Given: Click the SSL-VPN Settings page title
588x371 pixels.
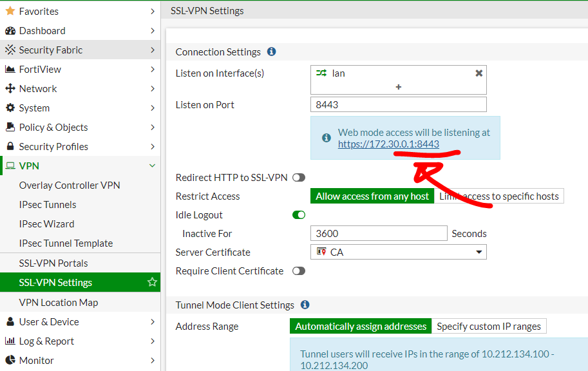Looking at the screenshot, I should pyautogui.click(x=207, y=11).
